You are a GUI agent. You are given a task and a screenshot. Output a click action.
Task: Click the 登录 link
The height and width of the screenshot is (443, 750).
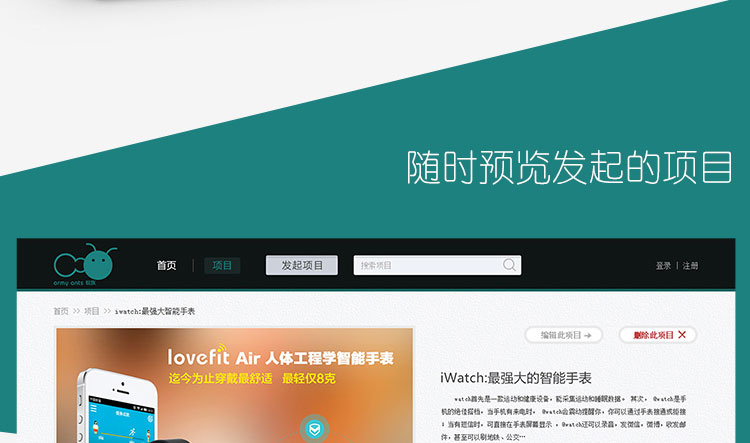663,266
